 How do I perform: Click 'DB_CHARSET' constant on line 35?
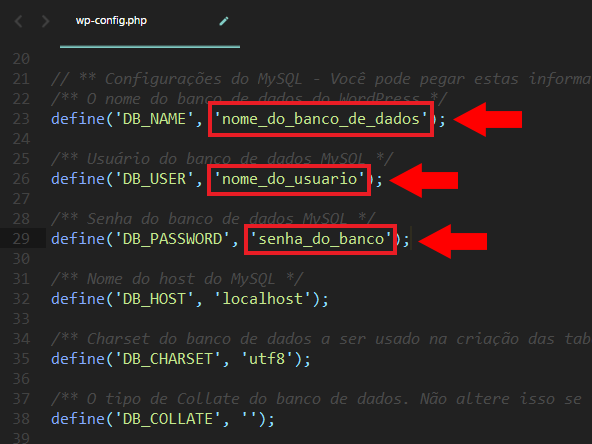tap(168, 359)
